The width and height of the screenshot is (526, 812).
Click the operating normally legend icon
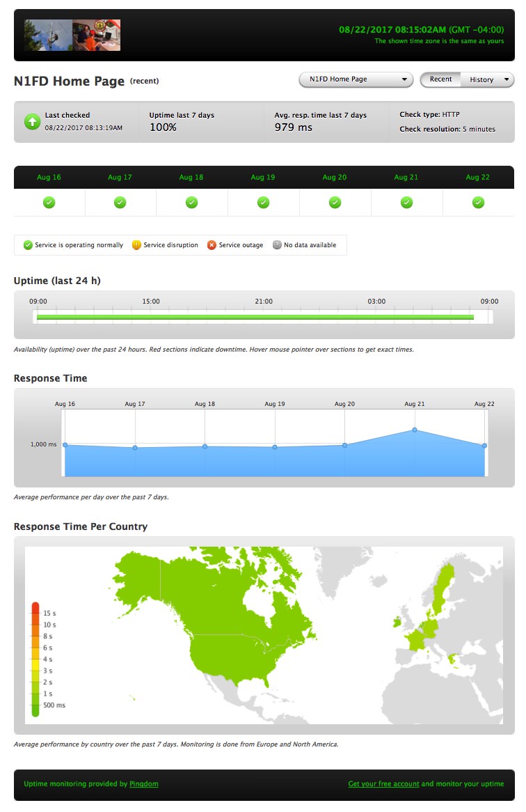[28, 245]
